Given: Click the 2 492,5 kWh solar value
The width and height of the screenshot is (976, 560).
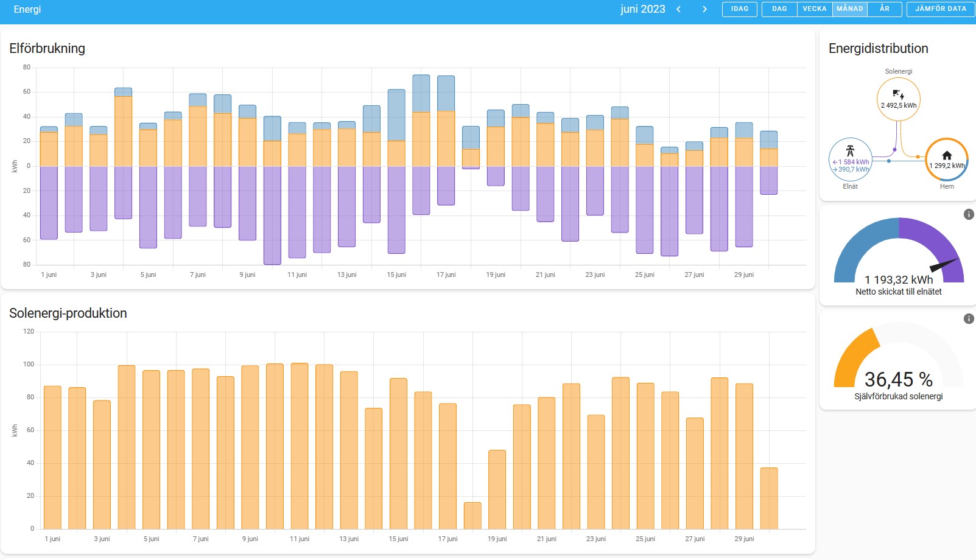Looking at the screenshot, I should pos(899,105).
